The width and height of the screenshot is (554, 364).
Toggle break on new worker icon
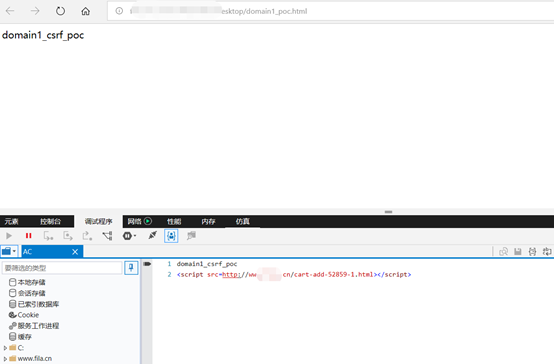coord(107,236)
